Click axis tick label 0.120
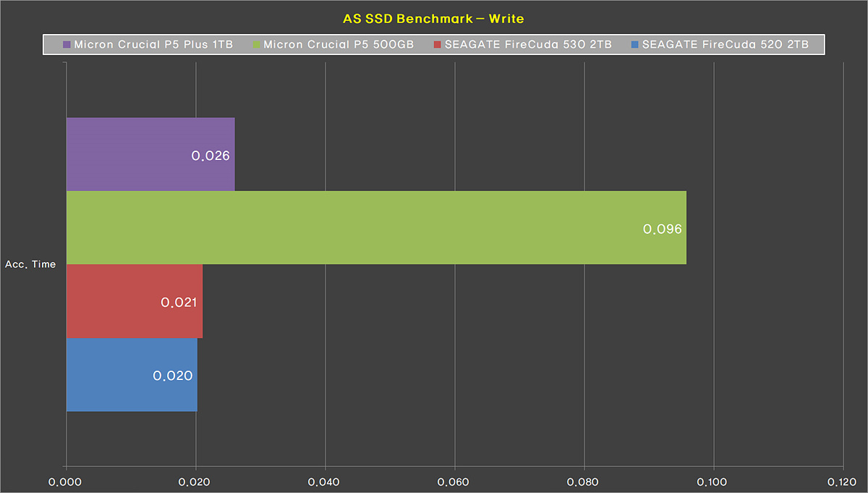 pos(843,481)
